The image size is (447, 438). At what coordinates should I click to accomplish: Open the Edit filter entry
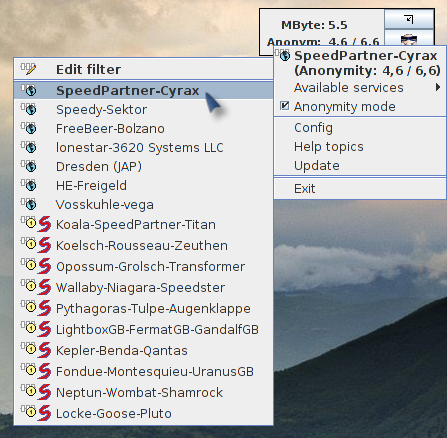(x=143, y=69)
